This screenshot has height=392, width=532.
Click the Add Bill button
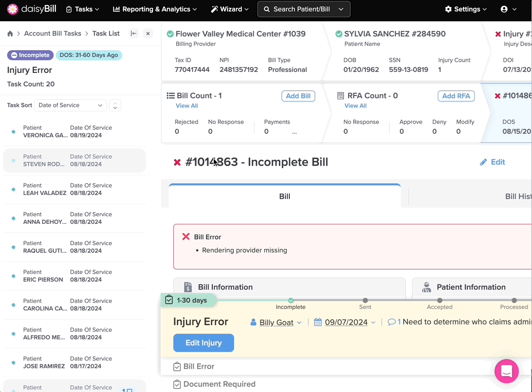point(298,96)
